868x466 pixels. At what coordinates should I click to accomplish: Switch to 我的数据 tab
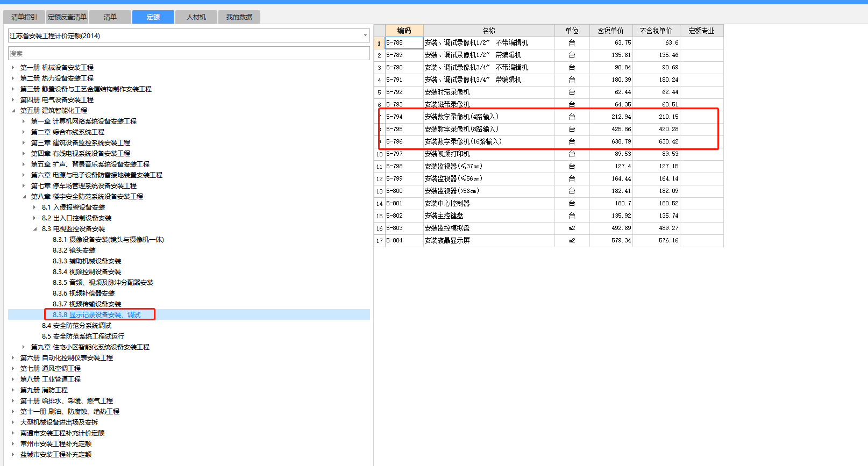click(239, 17)
